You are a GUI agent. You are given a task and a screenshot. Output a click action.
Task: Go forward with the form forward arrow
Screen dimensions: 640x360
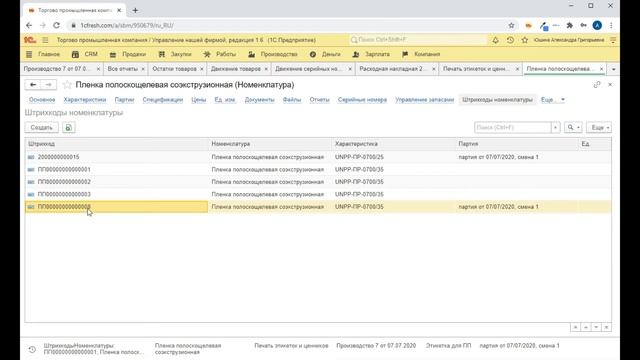click(49, 84)
